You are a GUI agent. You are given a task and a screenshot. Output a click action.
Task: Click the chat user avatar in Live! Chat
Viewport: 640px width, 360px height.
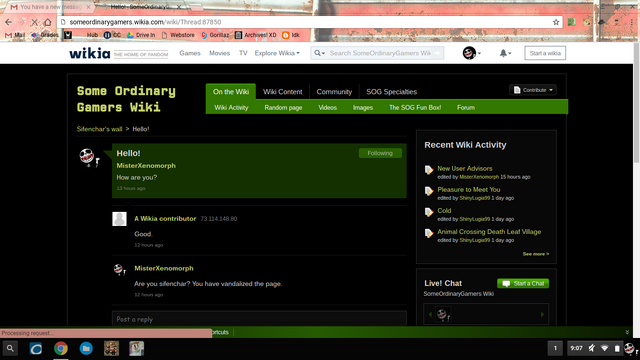pyautogui.click(x=443, y=314)
